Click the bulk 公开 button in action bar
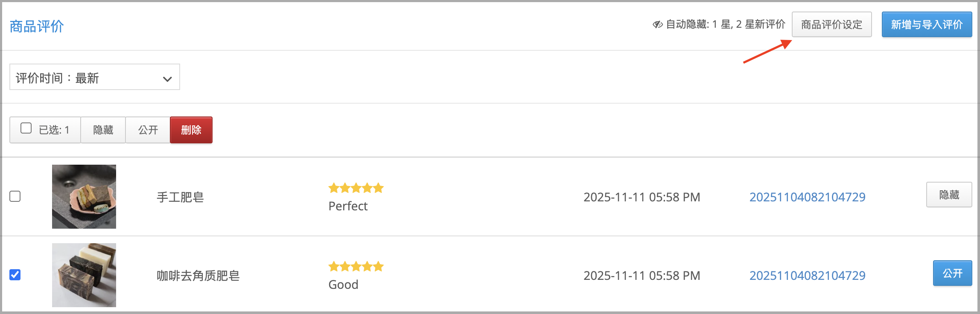The image size is (980, 314). tap(148, 130)
